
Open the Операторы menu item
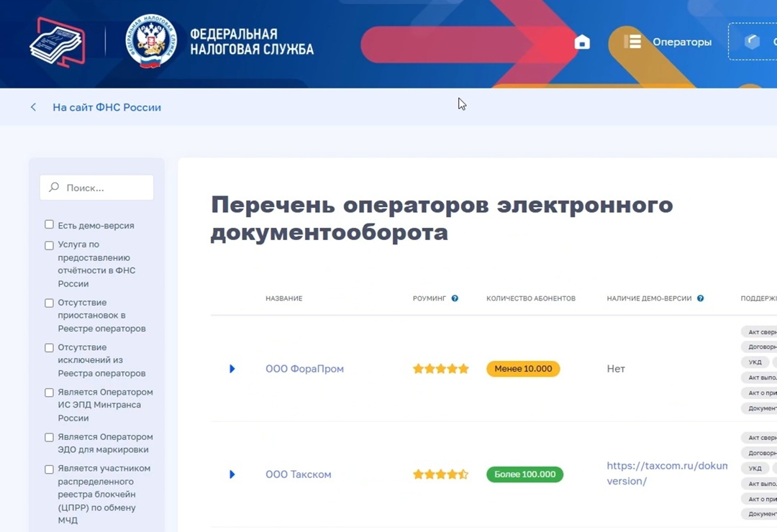[682, 42]
